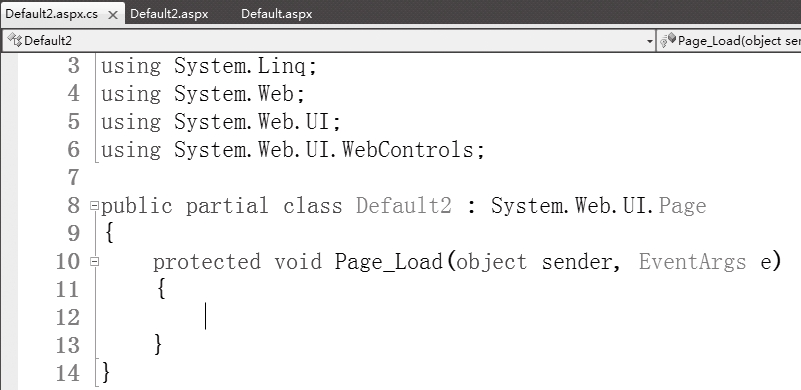Click the Default2 class icon in navigation bar
This screenshot has width=801, height=390.
(x=15, y=40)
